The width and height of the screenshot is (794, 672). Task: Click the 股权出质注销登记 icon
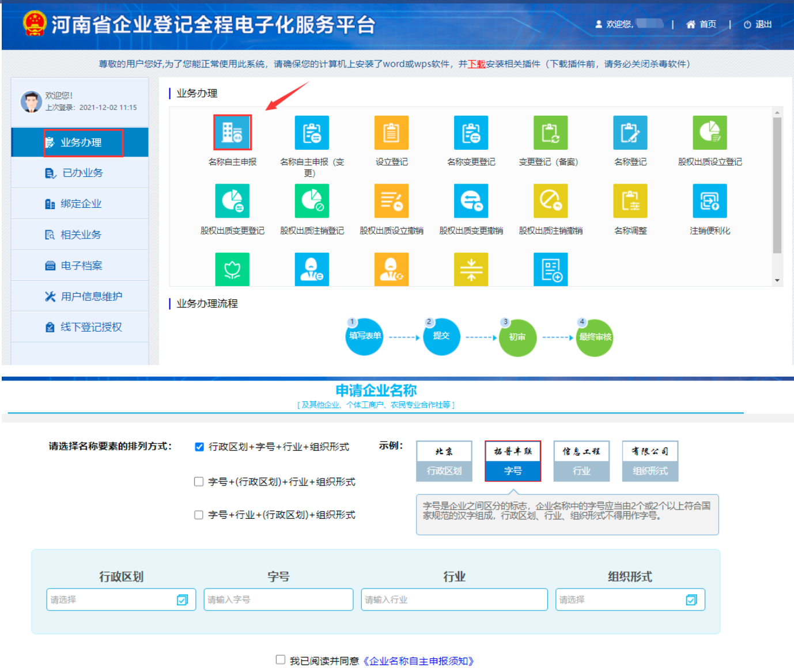(x=312, y=201)
